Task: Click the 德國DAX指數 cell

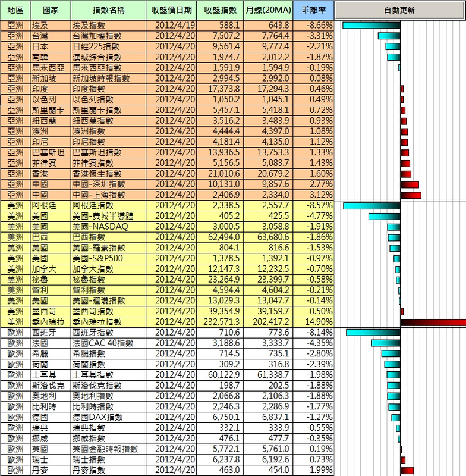Action: [x=108, y=417]
